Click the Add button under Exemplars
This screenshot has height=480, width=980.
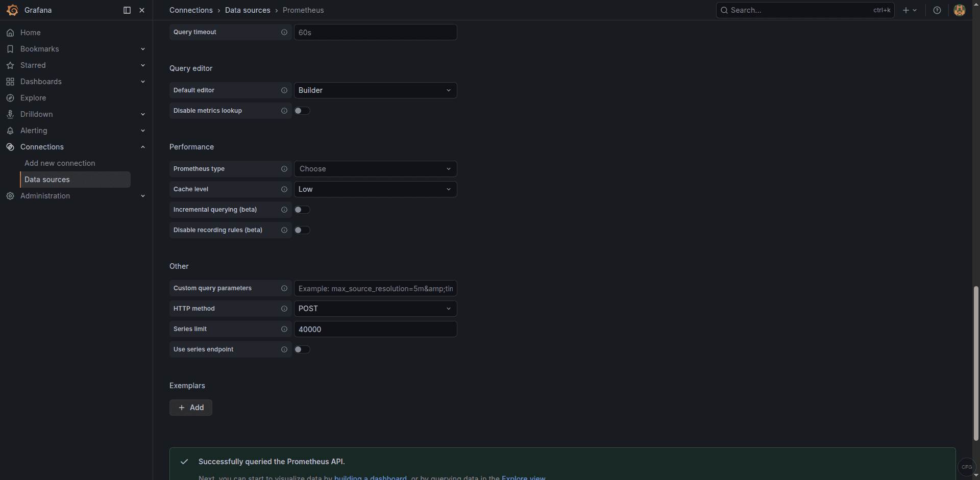tap(190, 407)
